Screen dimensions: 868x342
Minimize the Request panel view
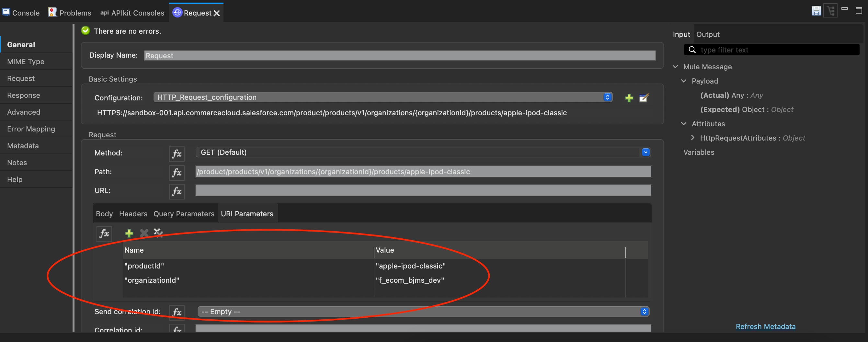[844, 9]
